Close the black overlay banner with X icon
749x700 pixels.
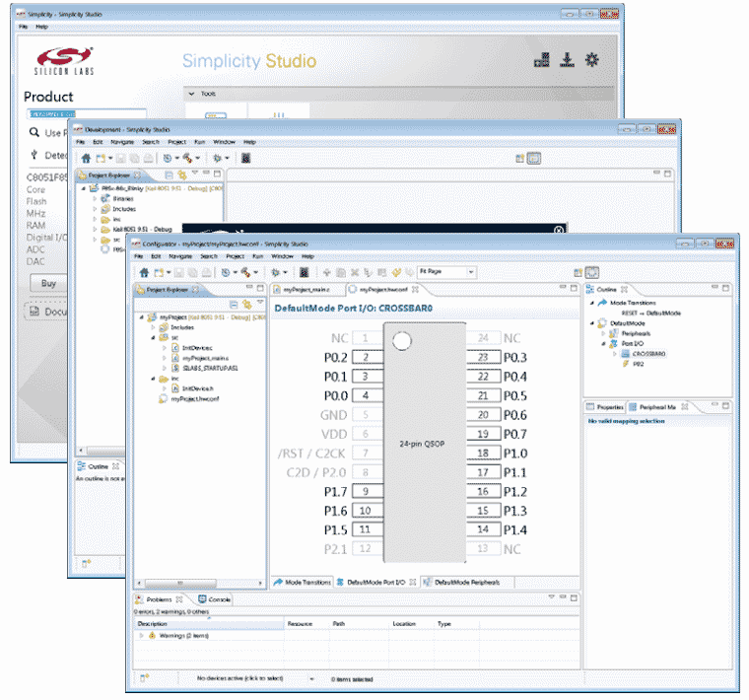[559, 231]
